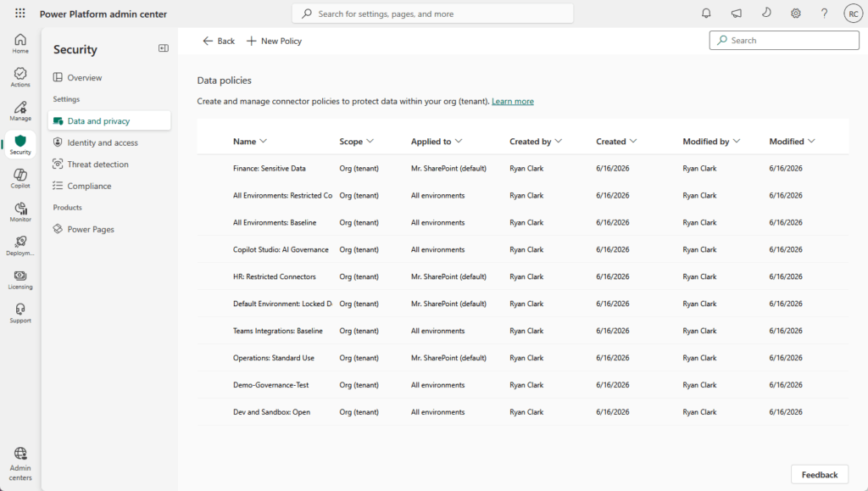Screen dimensions: 868x491
Task: Select the Finance: Sensitive Data policy
Action: coord(269,168)
